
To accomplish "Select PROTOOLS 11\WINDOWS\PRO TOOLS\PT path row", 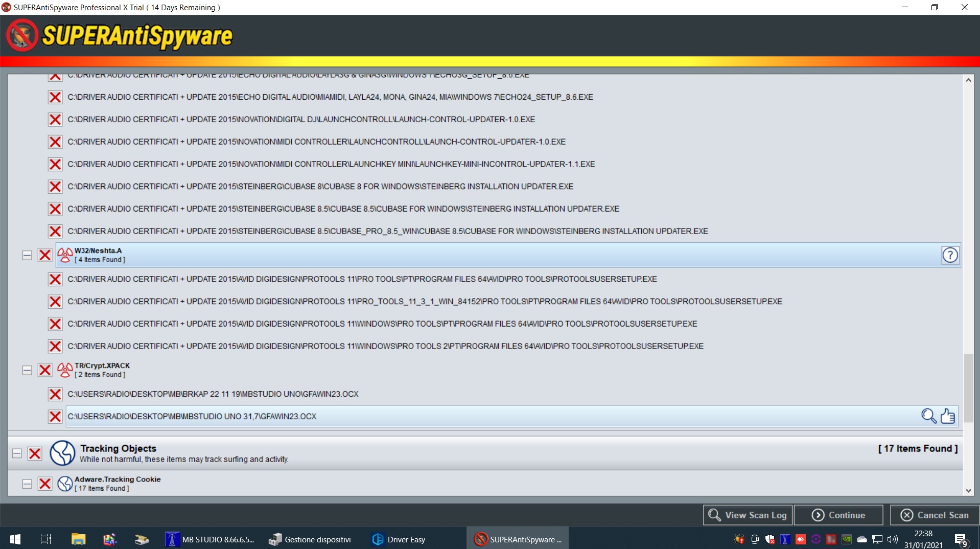I will (382, 324).
